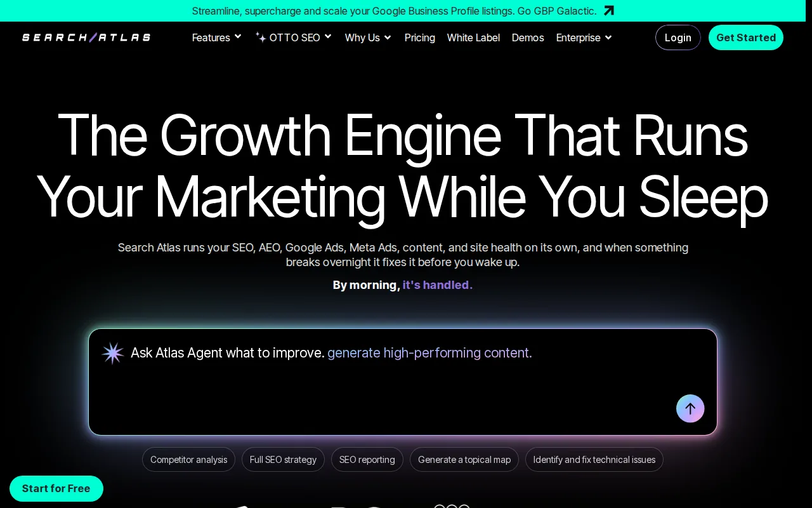Screen dimensions: 812x508
Task: Open the OTTO SEO menu
Action: (x=294, y=37)
